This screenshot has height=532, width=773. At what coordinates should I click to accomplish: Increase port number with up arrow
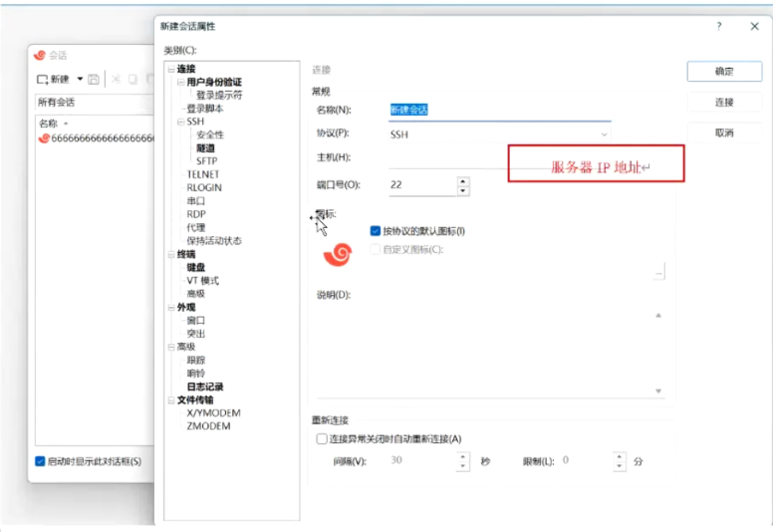463,181
